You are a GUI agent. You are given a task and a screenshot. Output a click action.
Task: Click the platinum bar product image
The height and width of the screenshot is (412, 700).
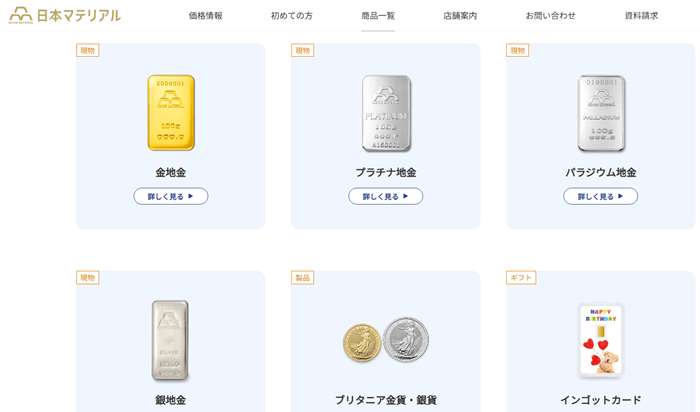pos(385,112)
